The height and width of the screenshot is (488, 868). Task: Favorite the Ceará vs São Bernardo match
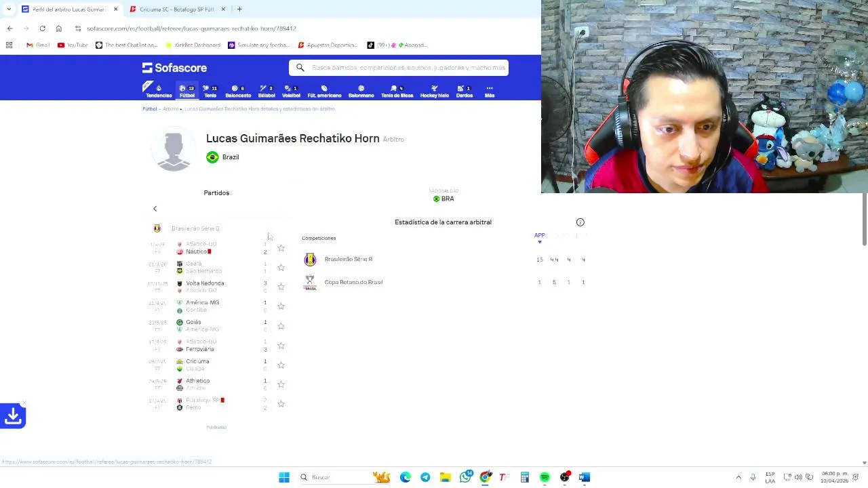tap(281, 268)
